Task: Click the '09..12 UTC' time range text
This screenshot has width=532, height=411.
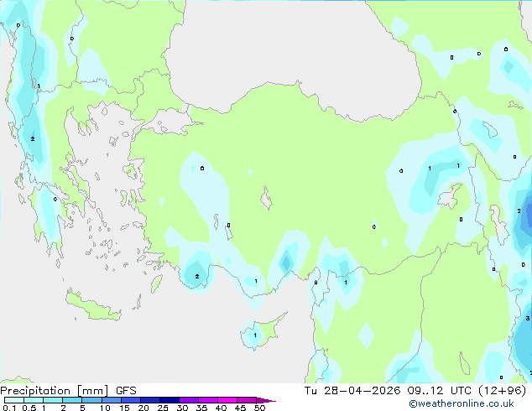Action: point(440,391)
